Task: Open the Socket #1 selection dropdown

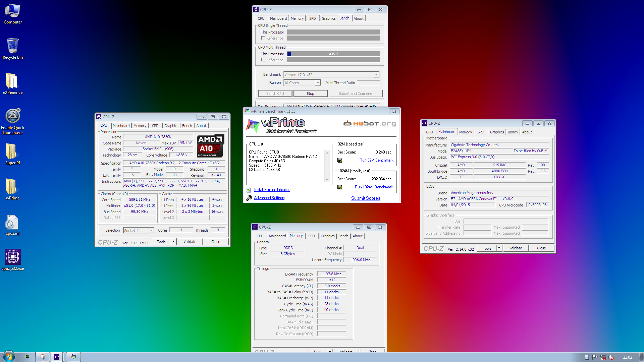Action: [151, 231]
